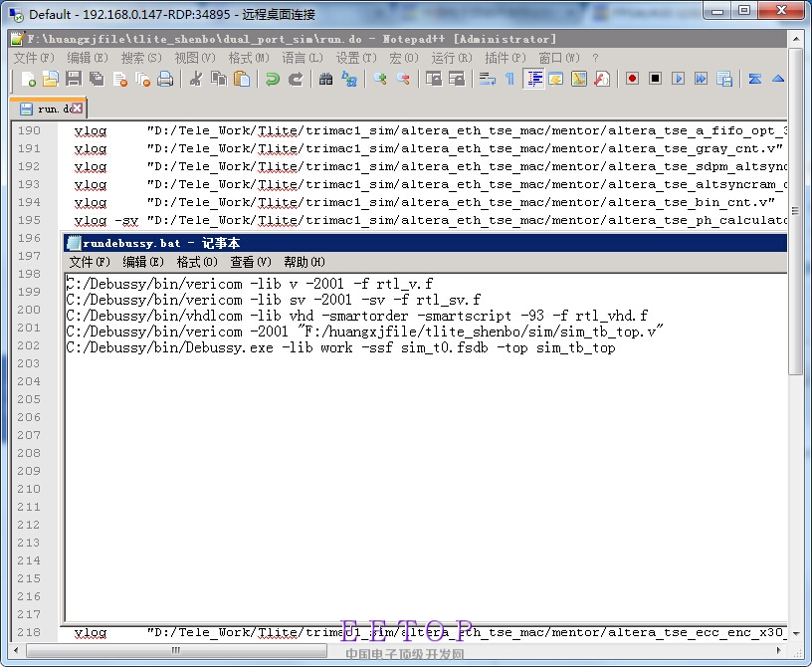Open the 编辑(E) menu in Notepad++

coord(87,58)
